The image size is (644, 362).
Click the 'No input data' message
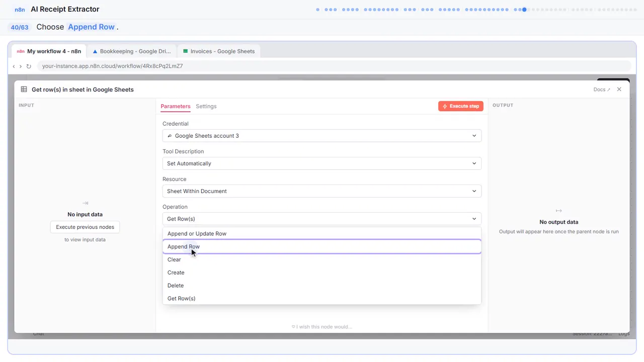[x=85, y=215]
